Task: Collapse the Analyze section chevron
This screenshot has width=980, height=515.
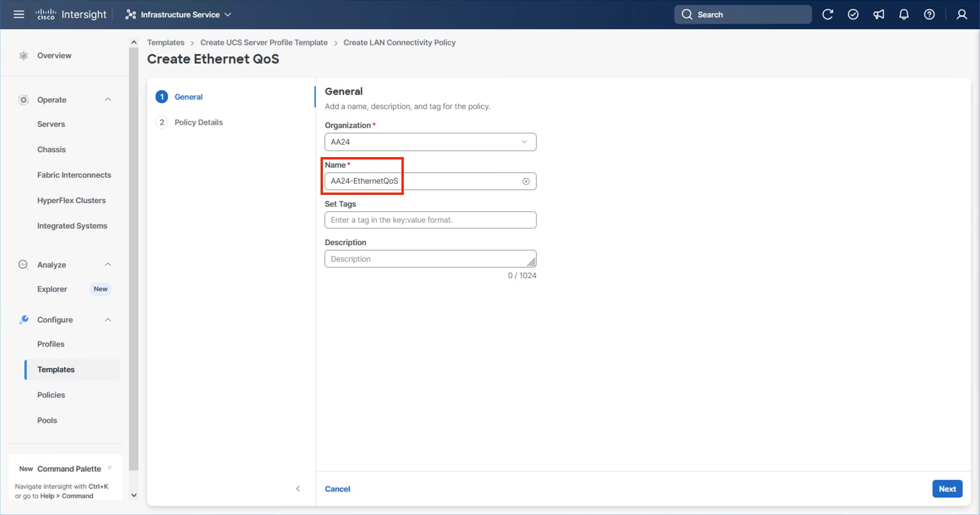Action: [x=107, y=265]
